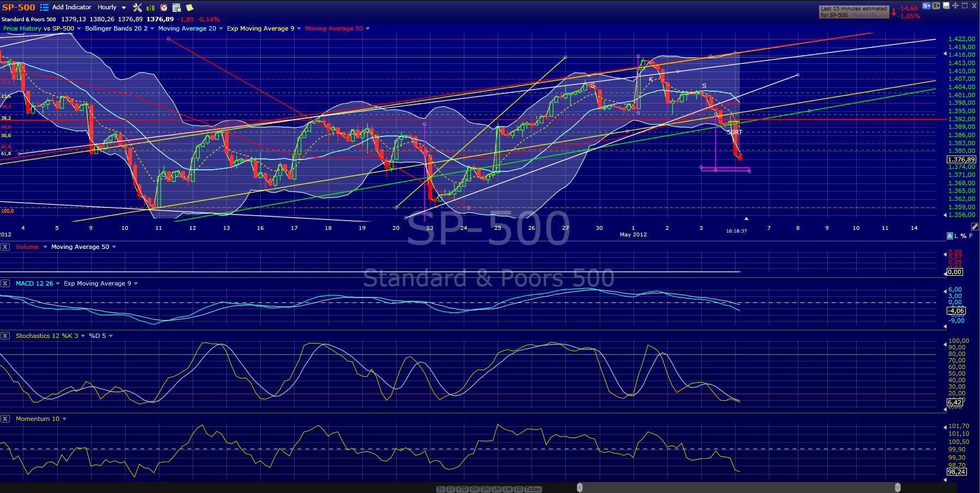
Task: Open the indicator list icon beside SP-500
Action: pyautogui.click(x=44, y=8)
